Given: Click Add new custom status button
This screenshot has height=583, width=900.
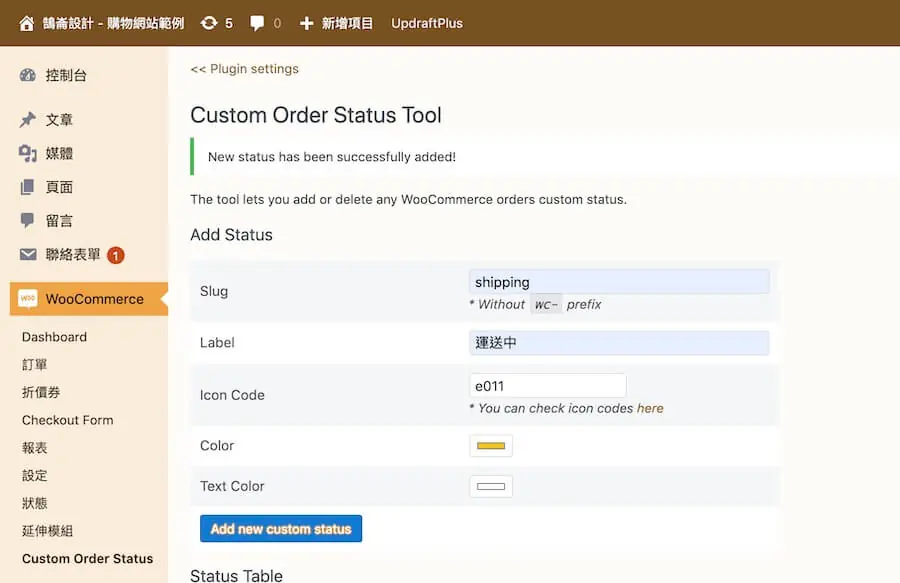Looking at the screenshot, I should (x=281, y=528).
